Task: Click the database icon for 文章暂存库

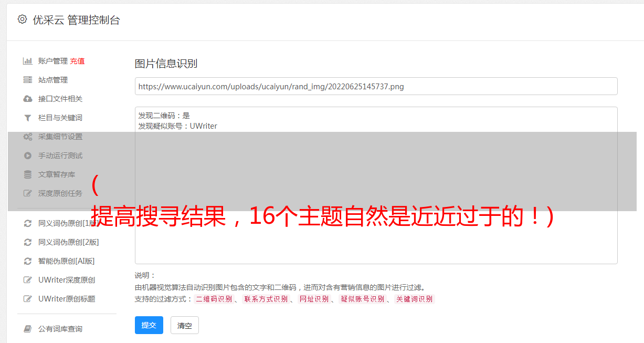Action: tap(28, 174)
